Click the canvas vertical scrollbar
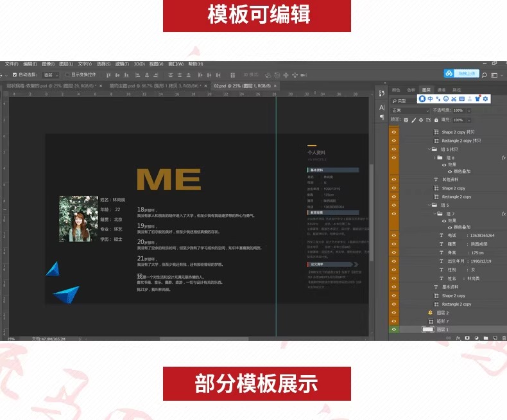Image resolution: width=507 pixels, height=420 pixels. (372, 213)
